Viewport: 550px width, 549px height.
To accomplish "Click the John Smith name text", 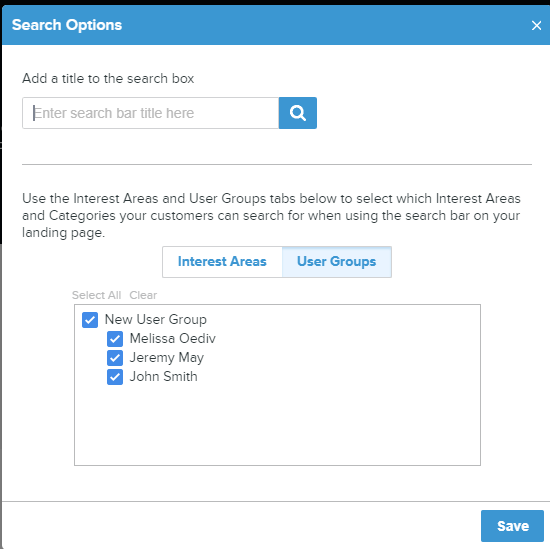I will 163,377.
